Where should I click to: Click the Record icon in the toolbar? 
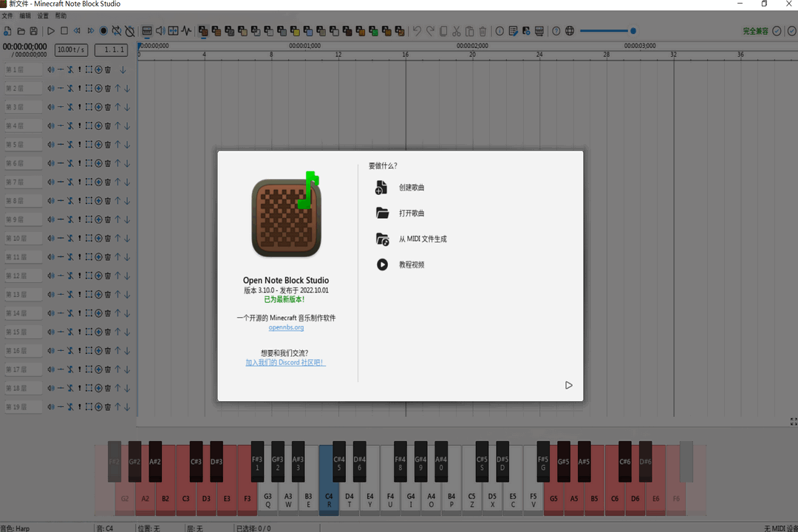click(103, 30)
